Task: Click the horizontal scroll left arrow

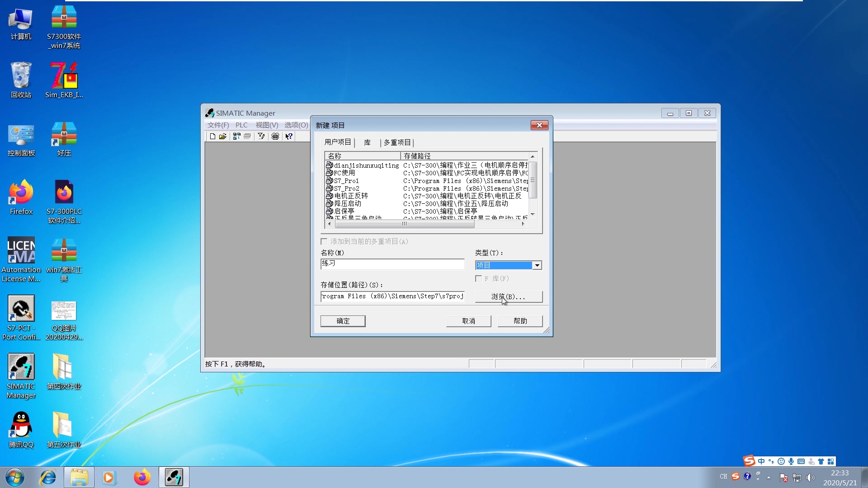Action: pos(330,224)
